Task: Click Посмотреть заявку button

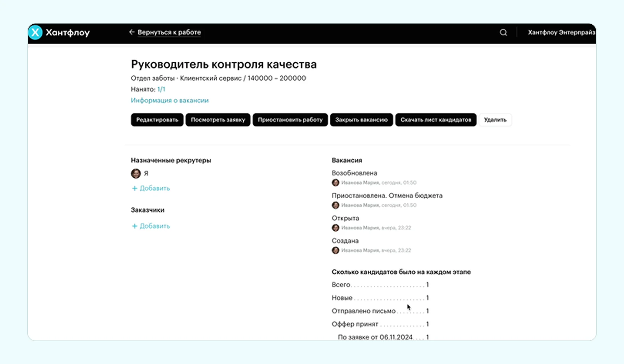Action: click(x=218, y=120)
